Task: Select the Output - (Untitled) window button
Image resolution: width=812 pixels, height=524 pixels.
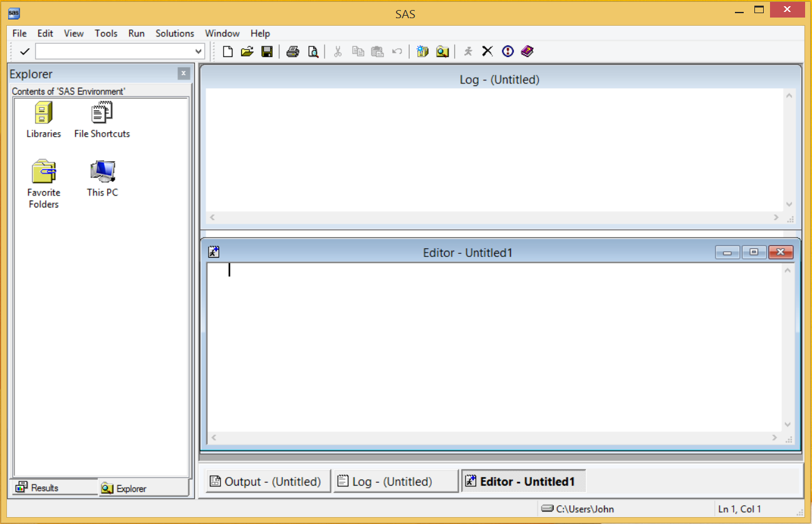Action: (x=268, y=481)
